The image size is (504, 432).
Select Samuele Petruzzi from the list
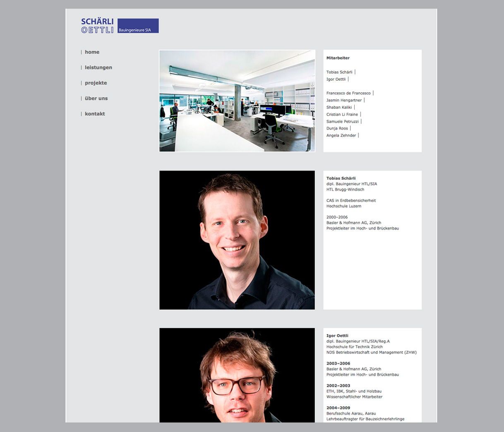click(342, 122)
